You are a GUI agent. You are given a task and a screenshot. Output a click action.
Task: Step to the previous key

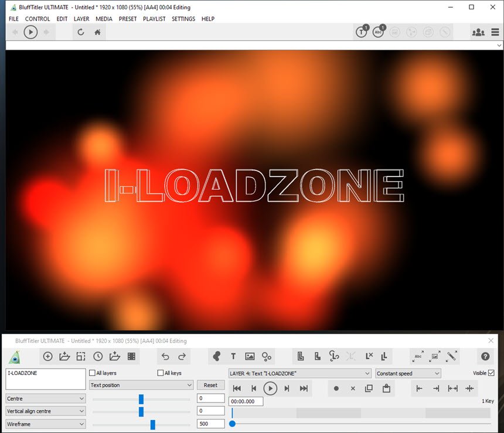point(254,388)
